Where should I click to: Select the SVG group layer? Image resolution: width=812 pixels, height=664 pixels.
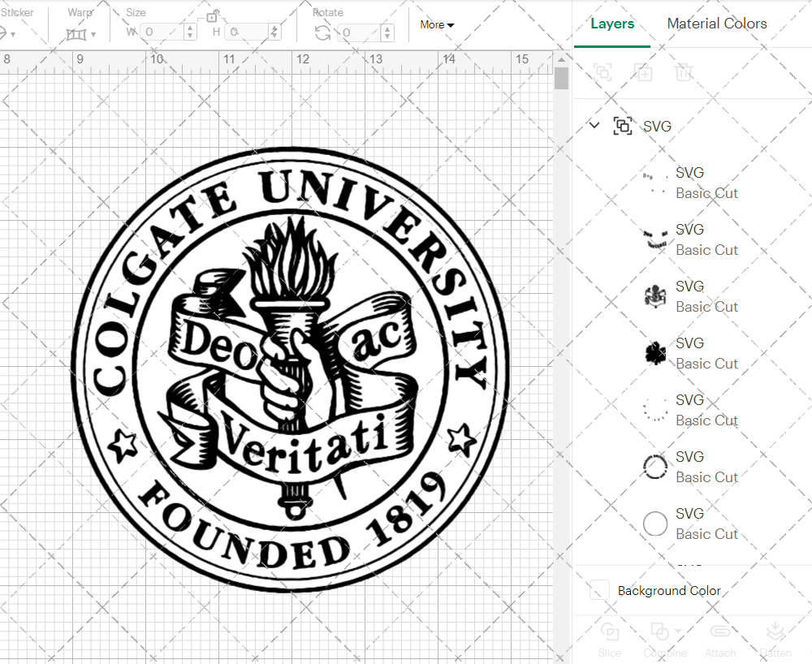click(x=657, y=126)
